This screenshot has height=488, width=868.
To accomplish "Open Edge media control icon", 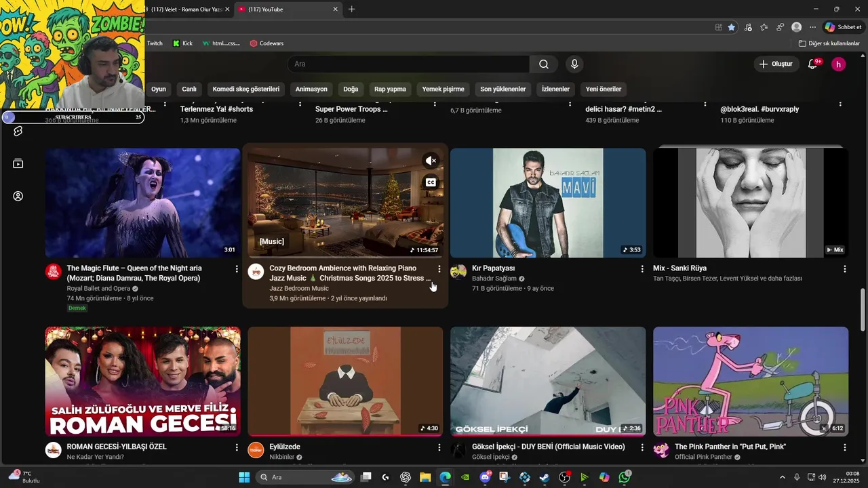I will coord(748,27).
